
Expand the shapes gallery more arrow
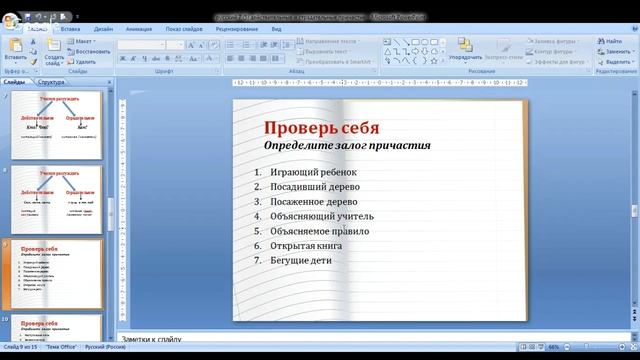[x=443, y=61]
